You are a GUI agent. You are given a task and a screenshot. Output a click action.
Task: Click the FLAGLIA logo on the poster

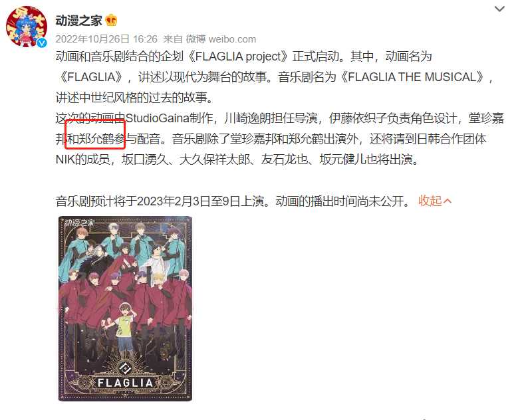(125, 383)
